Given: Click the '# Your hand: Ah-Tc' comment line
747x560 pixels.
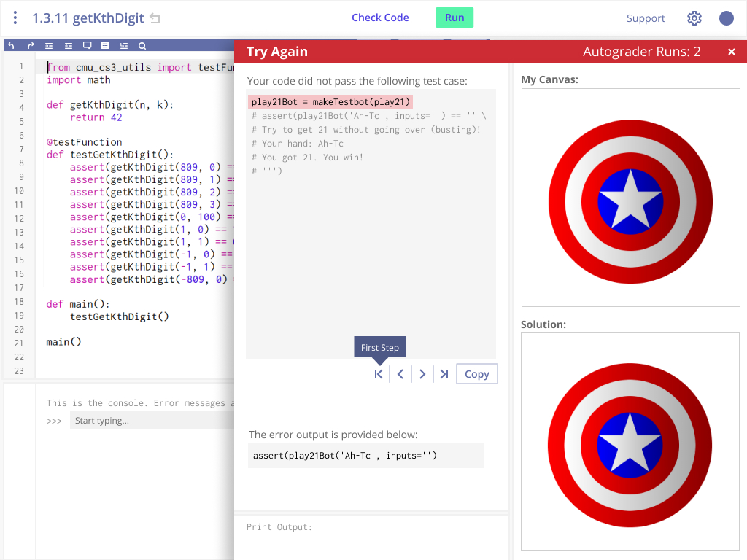Looking at the screenshot, I should 298,144.
